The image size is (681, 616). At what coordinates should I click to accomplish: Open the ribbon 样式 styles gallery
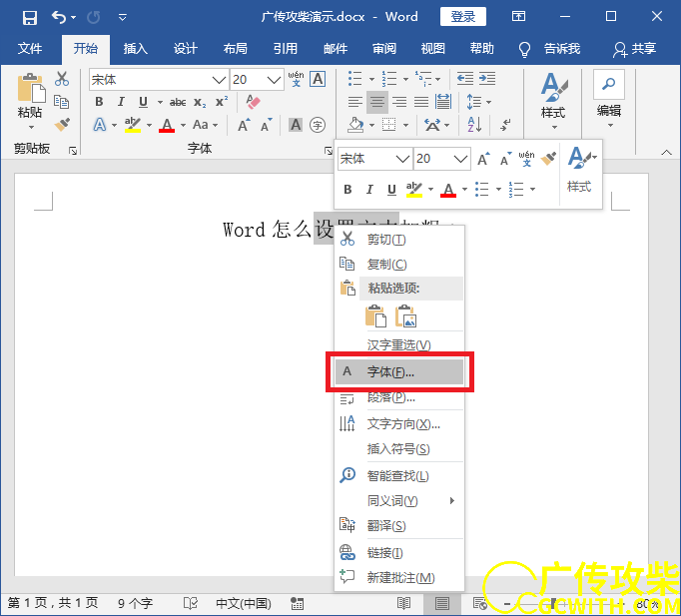(x=554, y=101)
